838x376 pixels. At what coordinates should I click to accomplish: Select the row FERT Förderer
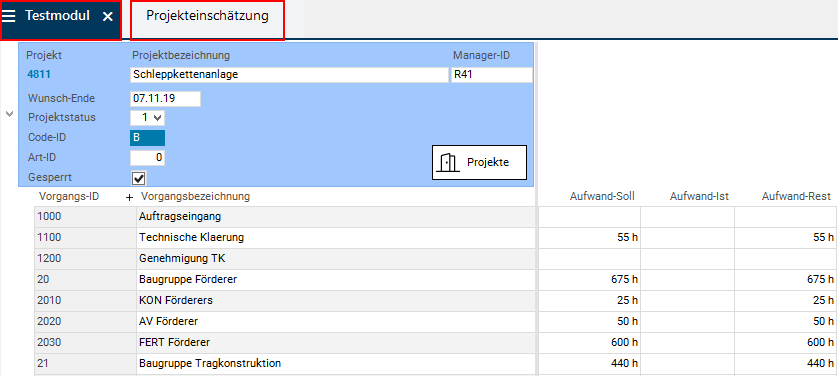[x=336, y=342]
